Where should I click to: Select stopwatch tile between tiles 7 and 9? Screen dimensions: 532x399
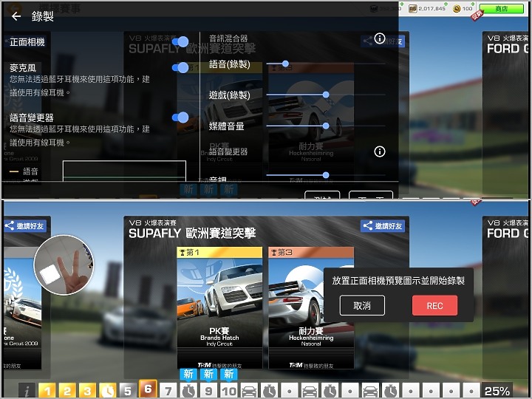pos(188,391)
